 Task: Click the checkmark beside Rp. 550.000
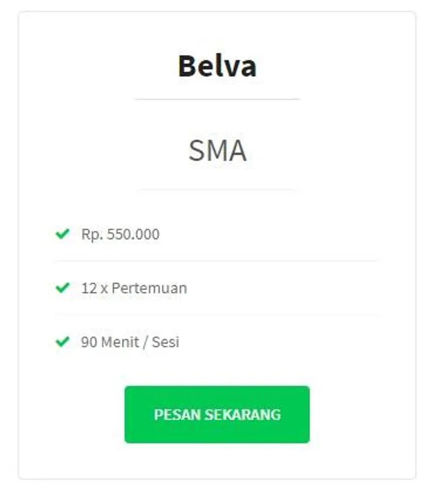click(62, 234)
